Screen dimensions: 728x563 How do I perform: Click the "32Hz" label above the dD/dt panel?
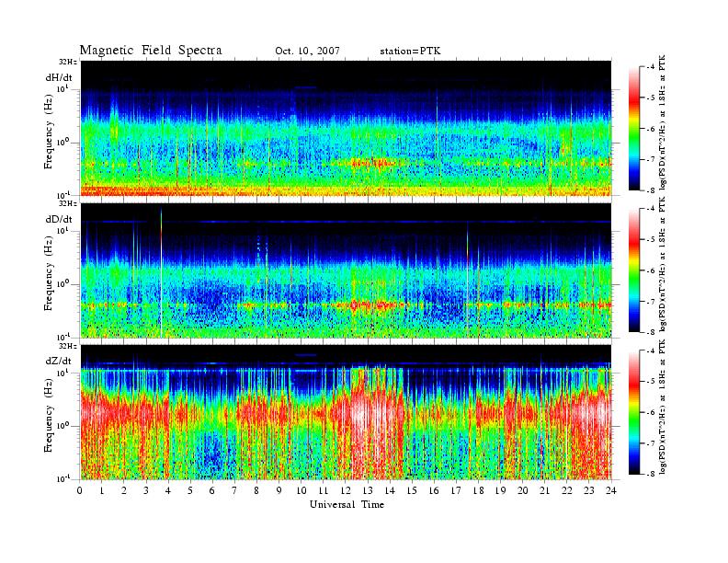click(x=67, y=203)
